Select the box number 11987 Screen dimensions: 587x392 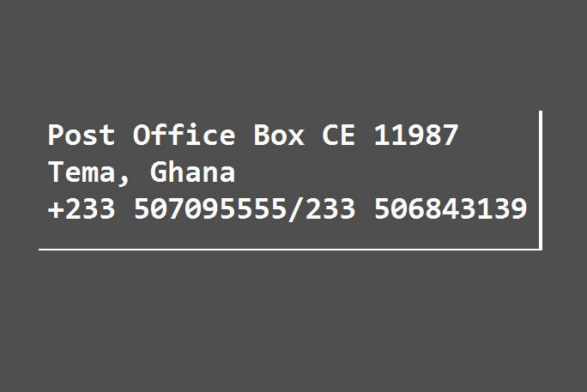[415, 136]
